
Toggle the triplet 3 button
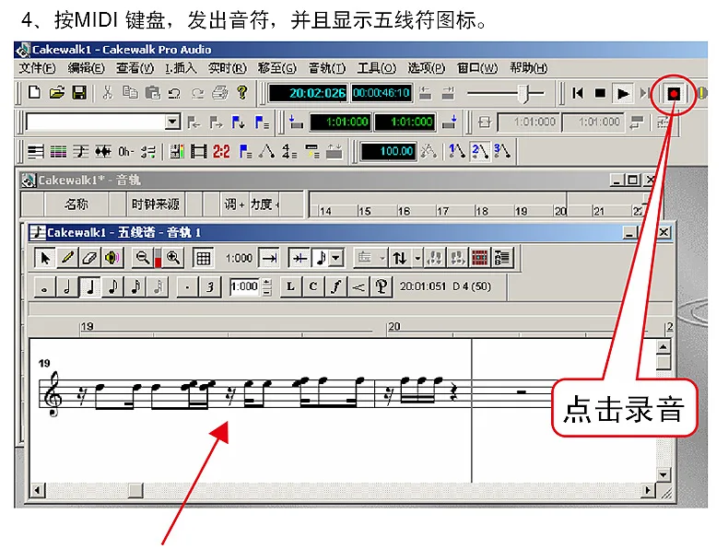[210, 287]
